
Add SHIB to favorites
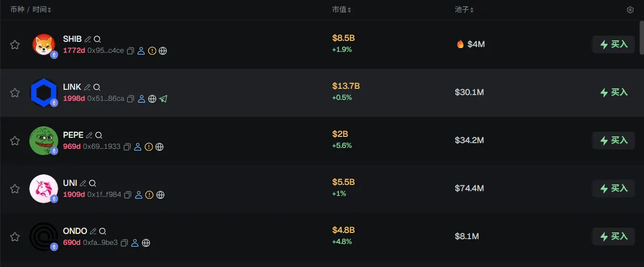pos(15,45)
